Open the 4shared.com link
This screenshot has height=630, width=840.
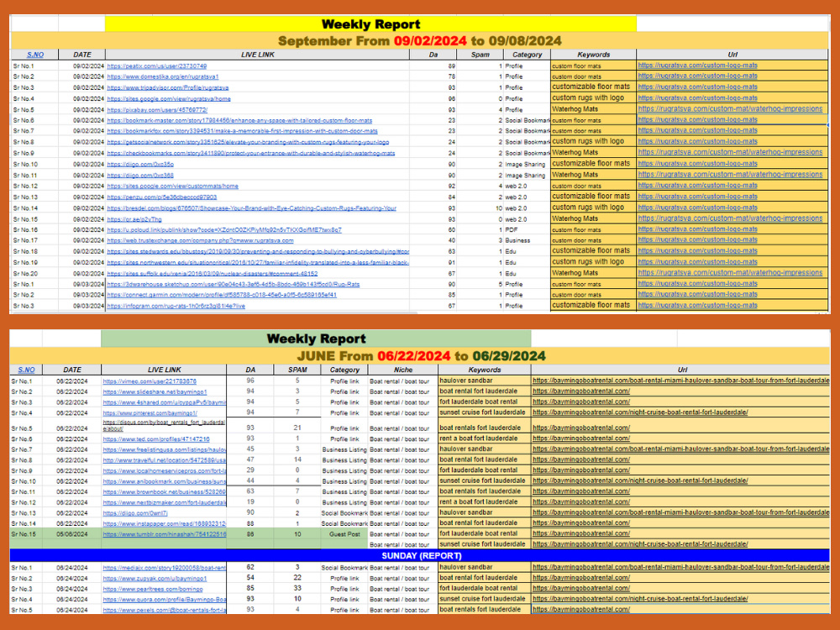point(164,402)
